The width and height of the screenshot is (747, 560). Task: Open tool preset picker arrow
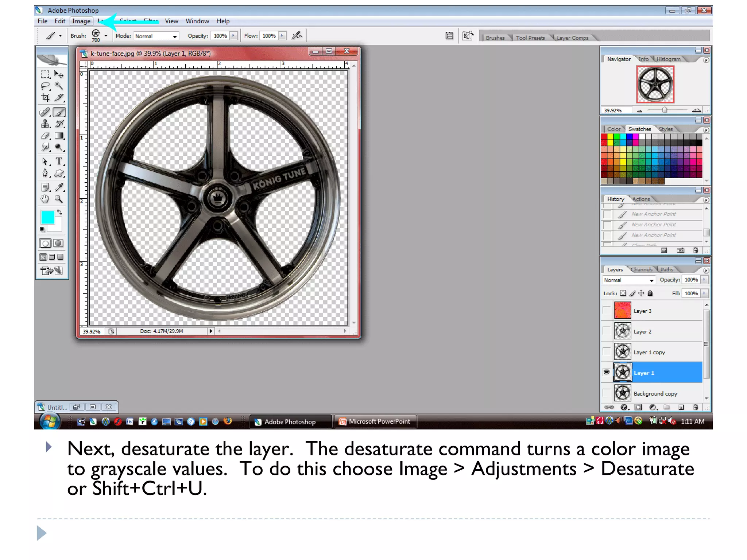click(60, 36)
